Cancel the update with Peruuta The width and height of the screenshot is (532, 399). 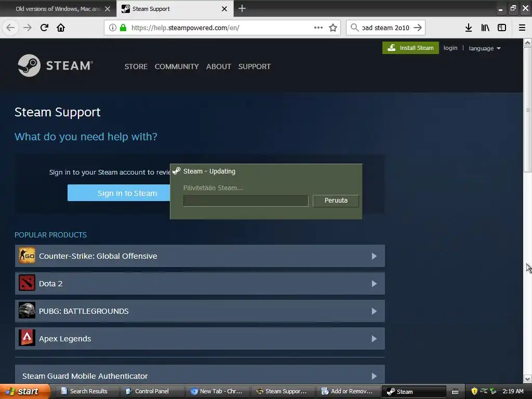(336, 201)
